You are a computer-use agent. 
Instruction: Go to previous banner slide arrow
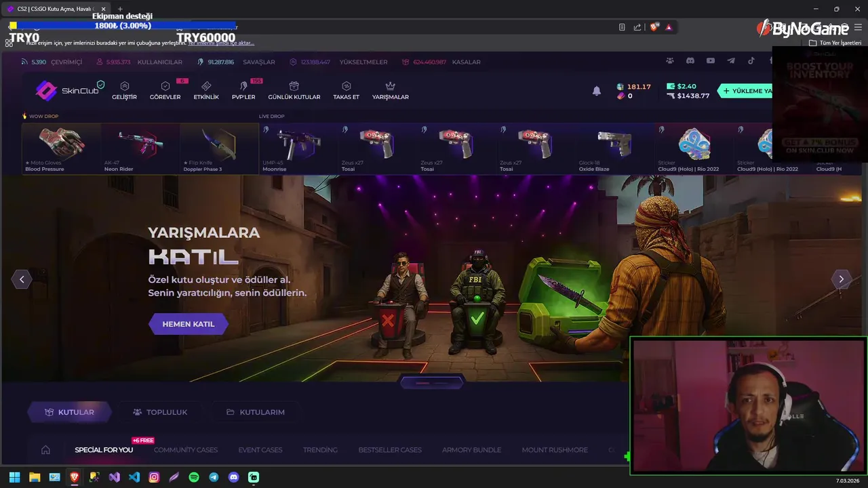click(22, 279)
